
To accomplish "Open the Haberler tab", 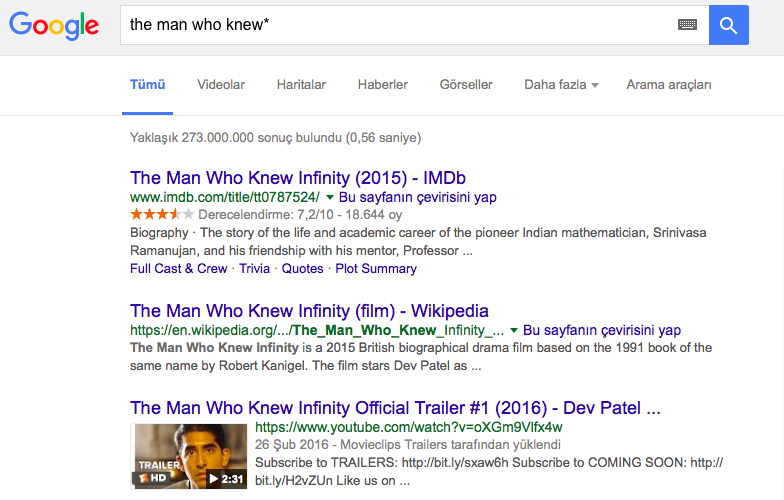I will click(x=383, y=84).
